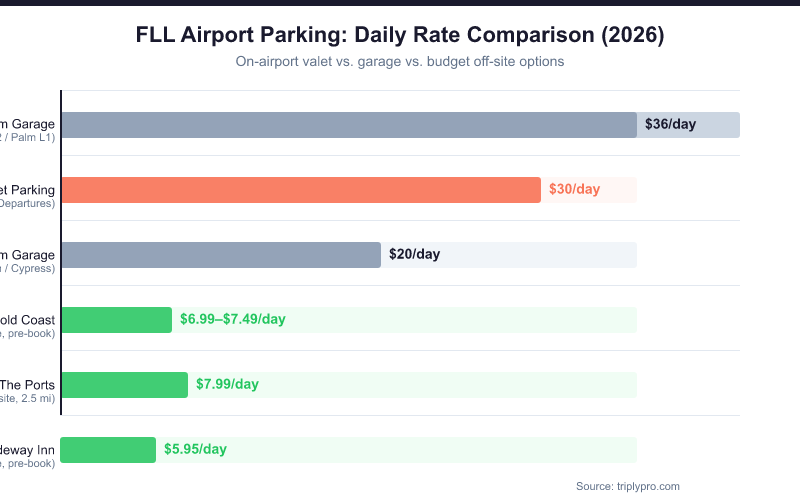Click the orange '$30/day' rate label
This screenshot has height=500, width=800.
pos(574,190)
